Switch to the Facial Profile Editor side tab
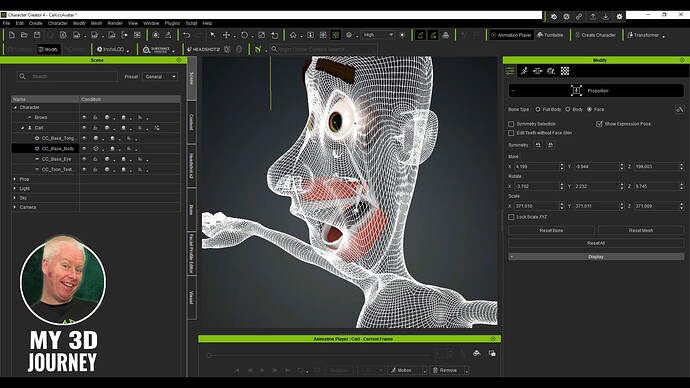Image resolution: width=690 pixels, height=388 pixels. tap(191, 253)
